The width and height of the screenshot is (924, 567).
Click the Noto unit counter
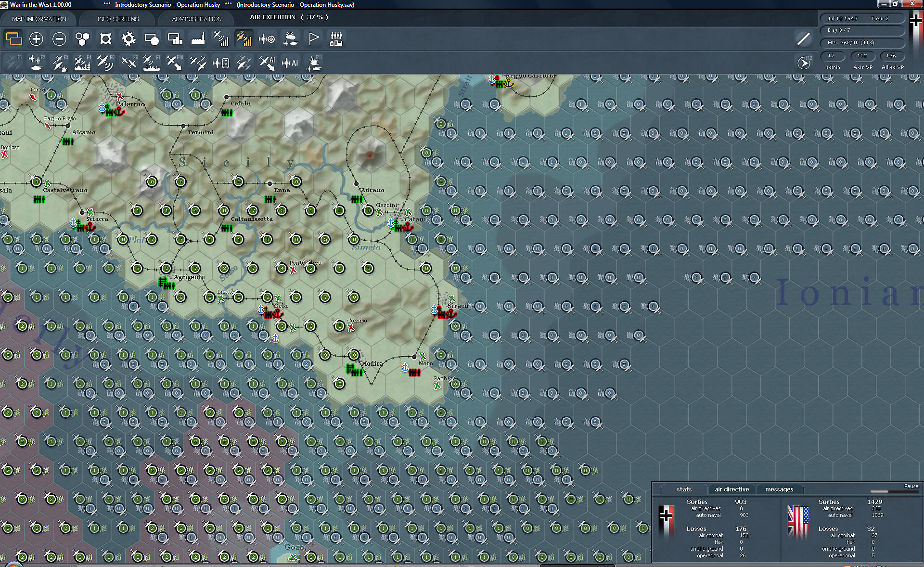414,373
